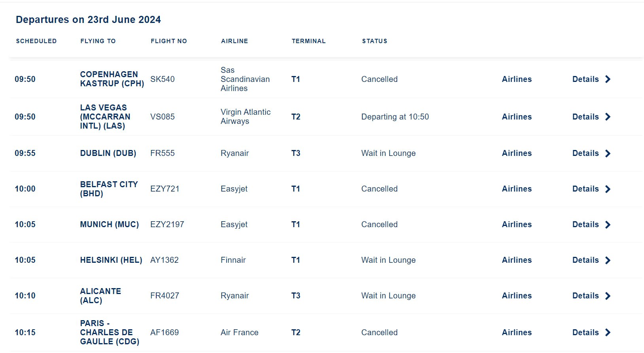Click the chevron arrow for Belfast City flight
The width and height of the screenshot is (644, 353).
click(x=608, y=189)
